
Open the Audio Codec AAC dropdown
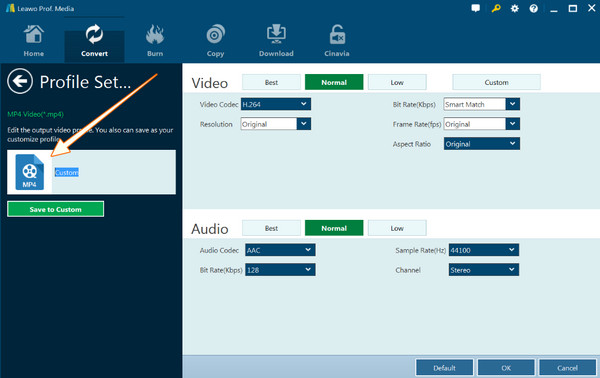click(x=280, y=250)
